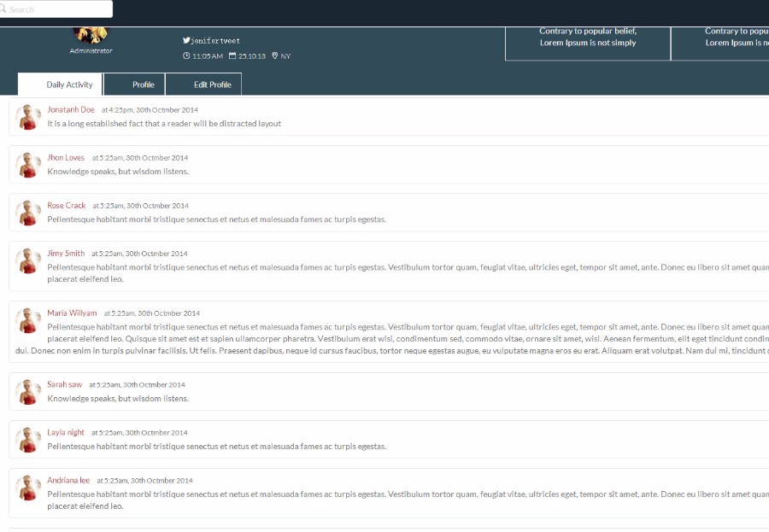This screenshot has height=532, width=769.
Task: Click the location pin icon beside NY
Action: coord(274,56)
